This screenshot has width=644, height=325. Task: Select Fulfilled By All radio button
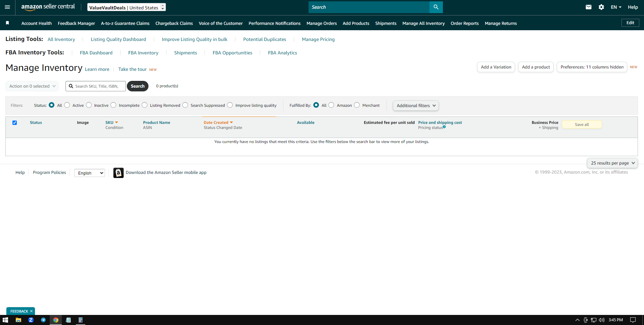(316, 105)
